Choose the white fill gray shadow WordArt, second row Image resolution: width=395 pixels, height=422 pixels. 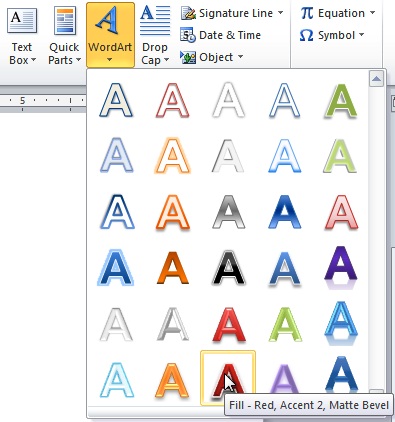pyautogui.click(x=228, y=156)
